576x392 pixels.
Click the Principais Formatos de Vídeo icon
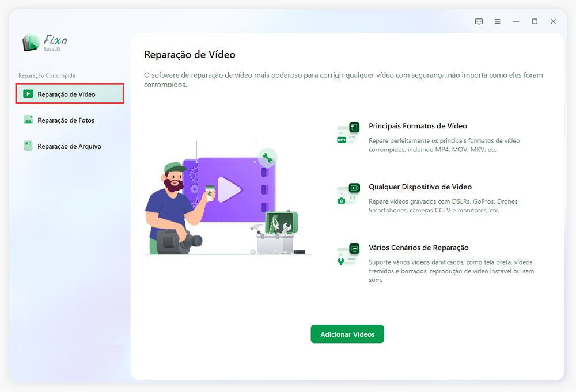(x=348, y=133)
